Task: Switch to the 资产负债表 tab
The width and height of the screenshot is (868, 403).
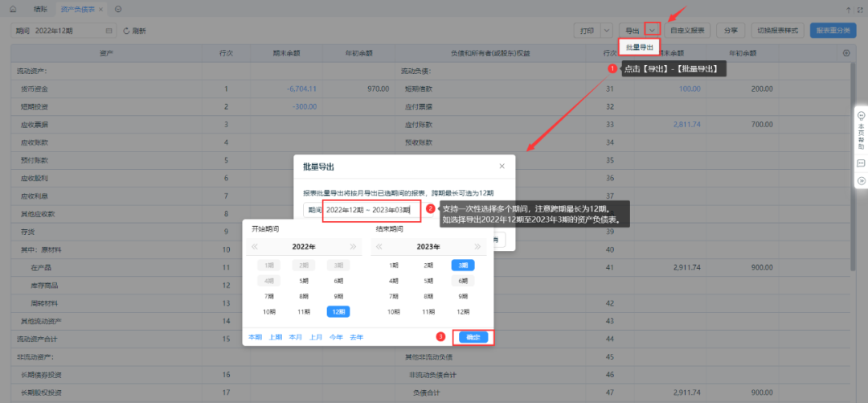Action: pyautogui.click(x=77, y=9)
